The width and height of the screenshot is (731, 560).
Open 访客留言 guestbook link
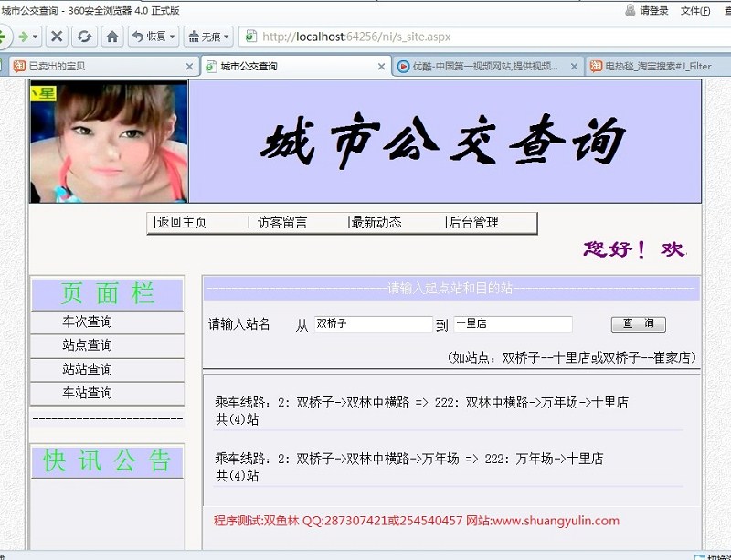tap(281, 222)
